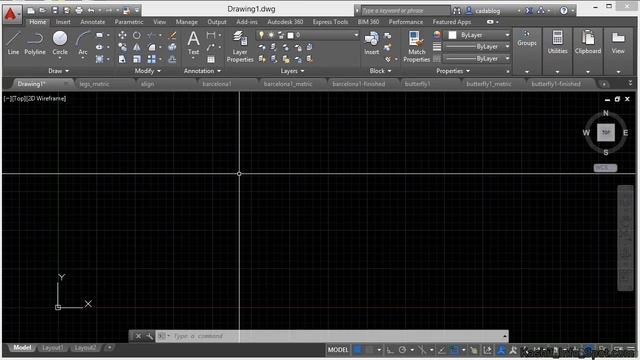This screenshot has width=640, height=360.
Task: Expand the Annotation panel
Action: coord(202,71)
